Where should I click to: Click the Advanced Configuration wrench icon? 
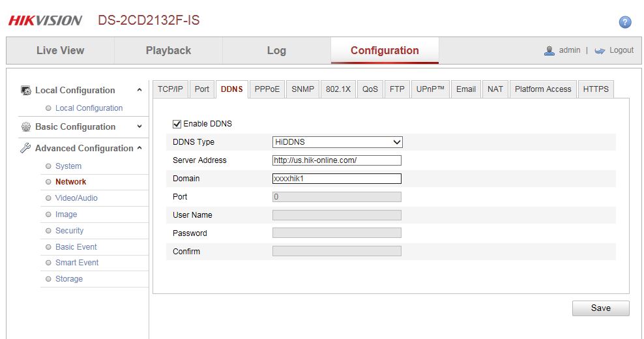click(x=26, y=148)
